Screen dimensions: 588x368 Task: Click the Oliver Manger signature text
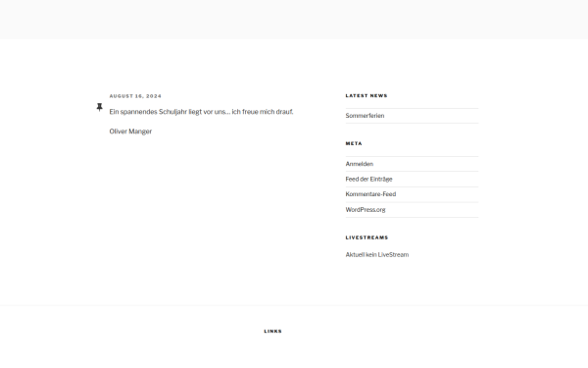tap(130, 131)
